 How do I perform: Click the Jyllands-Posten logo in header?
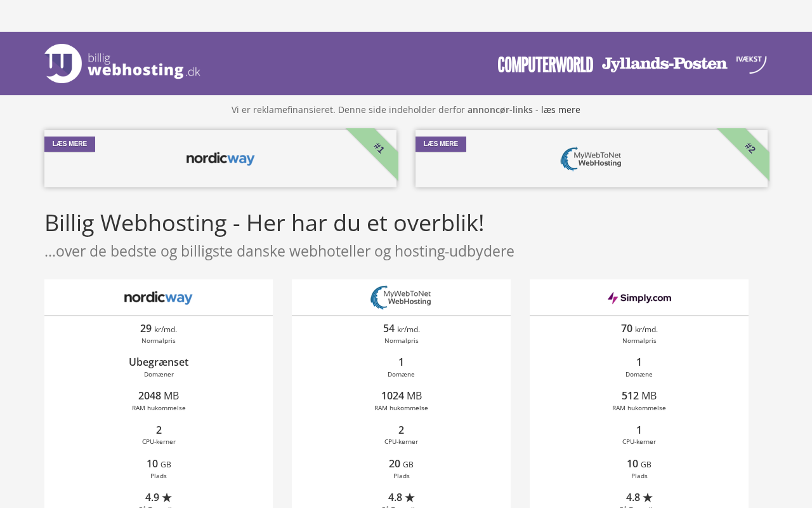[x=664, y=64]
